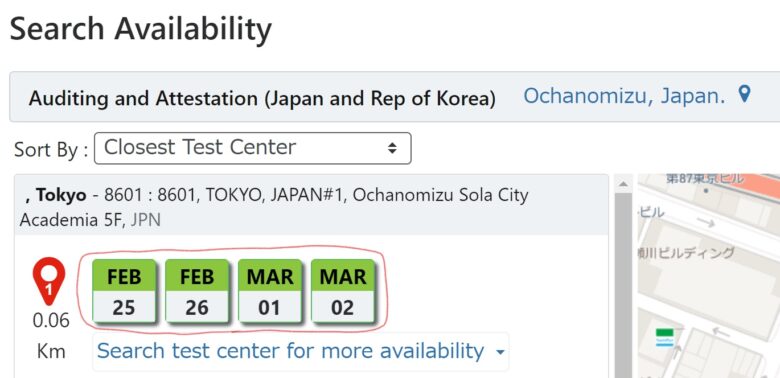Open the Ochanomizu, Japan location link
The image size is (780, 378).
pos(624,95)
